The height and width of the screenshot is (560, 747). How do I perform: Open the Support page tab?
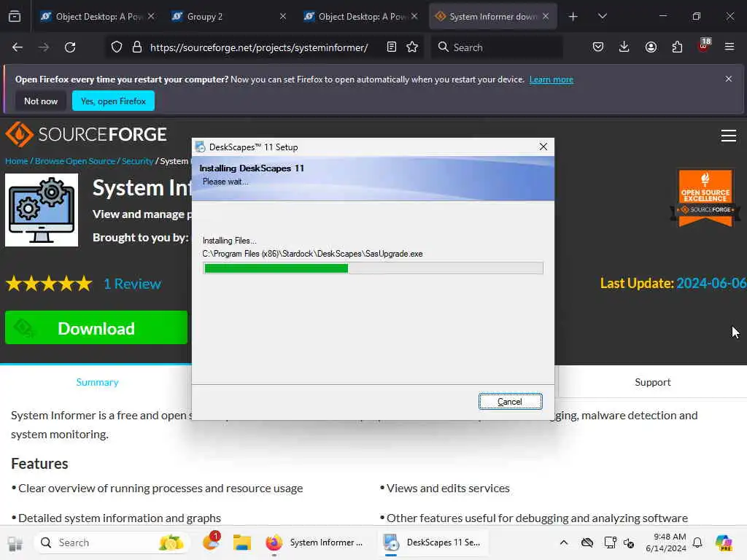652,382
